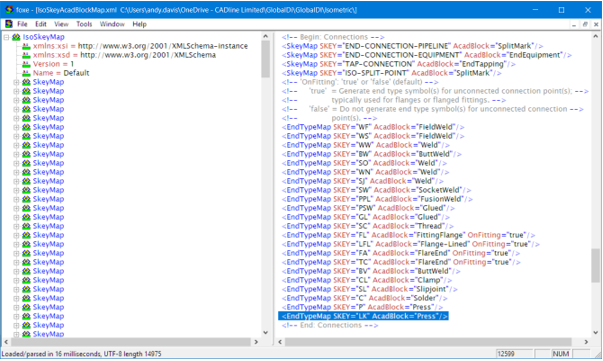Click the EndTypeMap SKEY="SC" Thread line

pyautogui.click(x=368, y=226)
